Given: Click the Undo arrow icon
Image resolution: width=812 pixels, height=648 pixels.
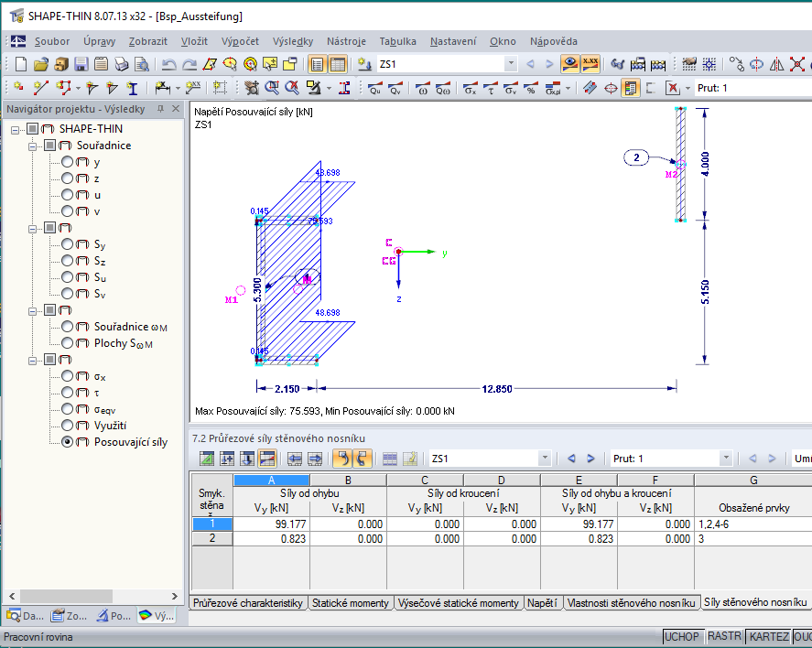Looking at the screenshot, I should click(168, 64).
